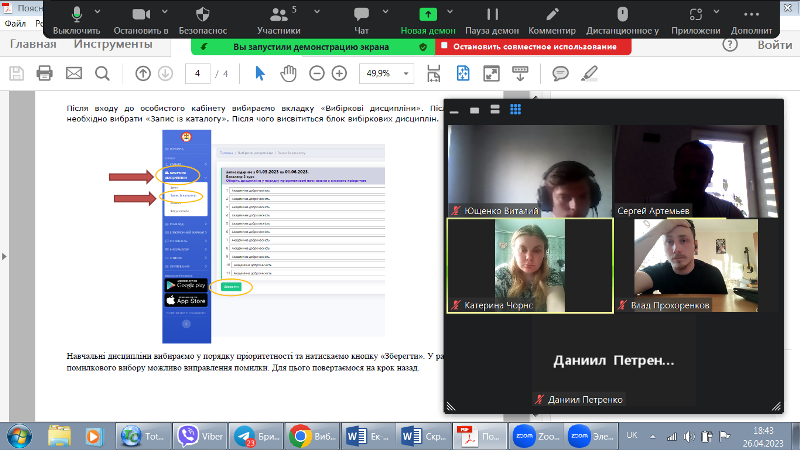
Task: Click the print icon in Acrobat toolbar
Action: click(x=44, y=73)
